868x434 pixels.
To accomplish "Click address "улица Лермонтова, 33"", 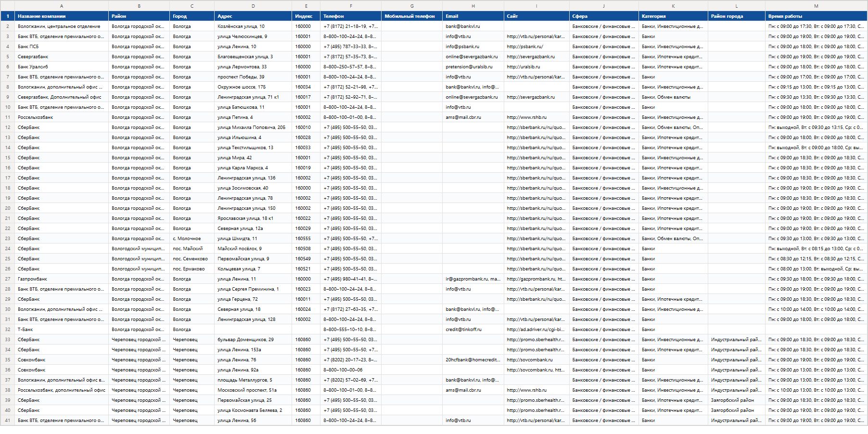I will click(x=253, y=67).
